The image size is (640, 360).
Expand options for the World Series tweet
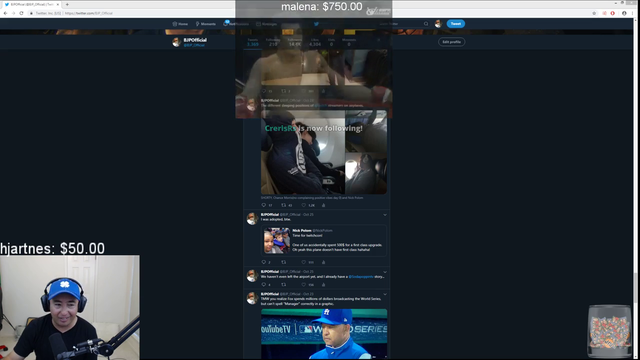tap(385, 294)
